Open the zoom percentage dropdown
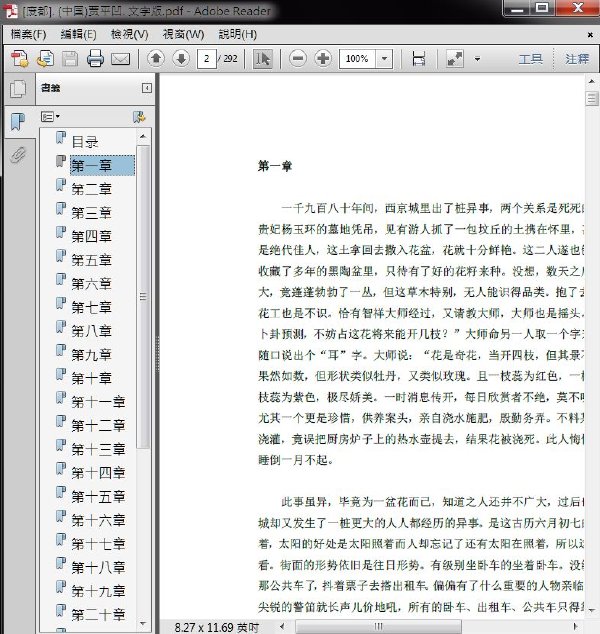Viewport: 600px width, 634px height. 384,59
